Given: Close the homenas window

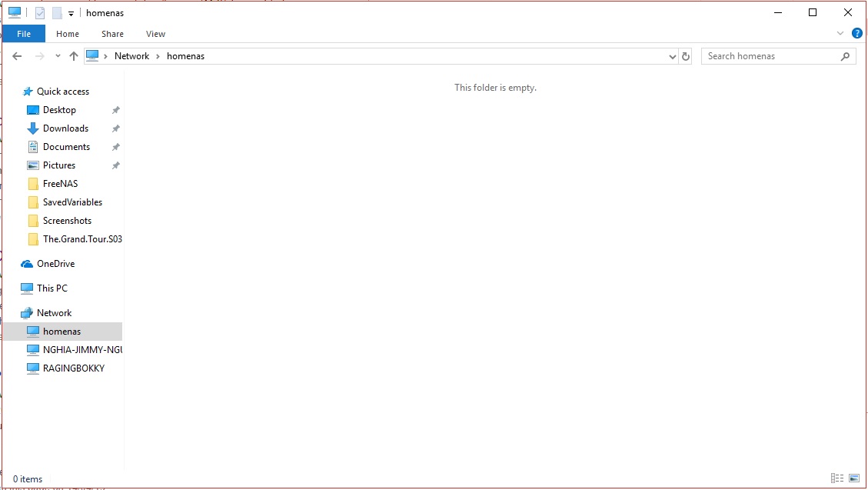Looking at the screenshot, I should 847,12.
